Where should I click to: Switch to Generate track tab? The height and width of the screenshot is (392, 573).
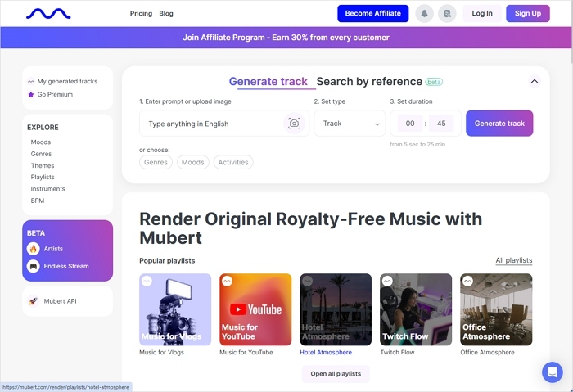pos(268,82)
